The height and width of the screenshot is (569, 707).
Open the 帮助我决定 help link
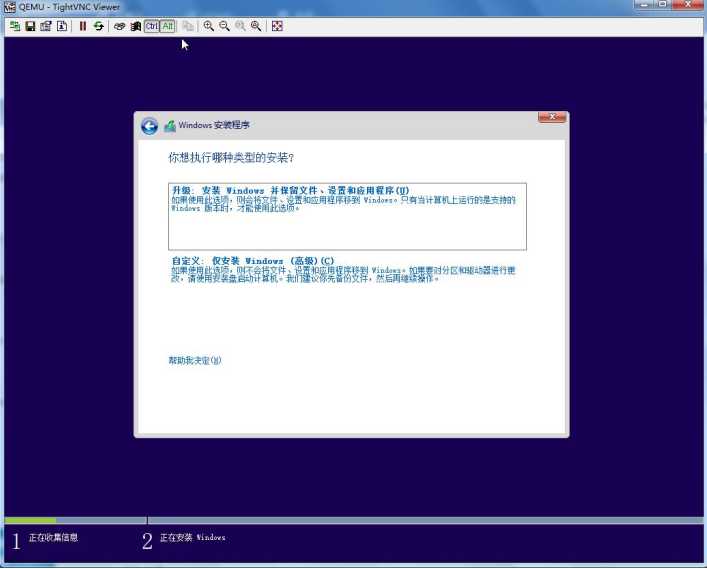(x=195, y=360)
